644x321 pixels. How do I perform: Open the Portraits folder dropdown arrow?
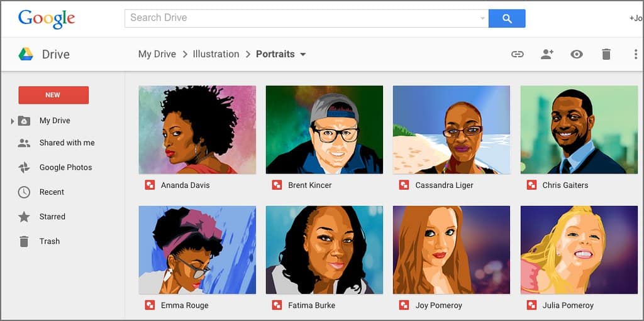[303, 55]
